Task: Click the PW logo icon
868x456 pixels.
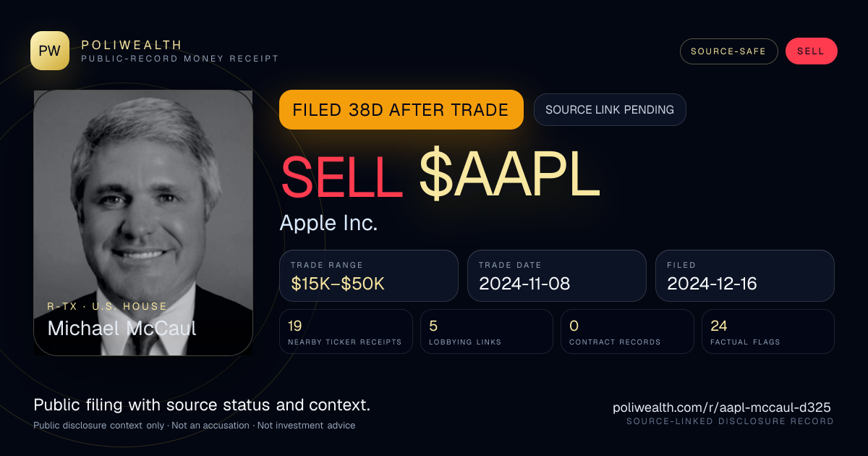Action: tap(50, 51)
